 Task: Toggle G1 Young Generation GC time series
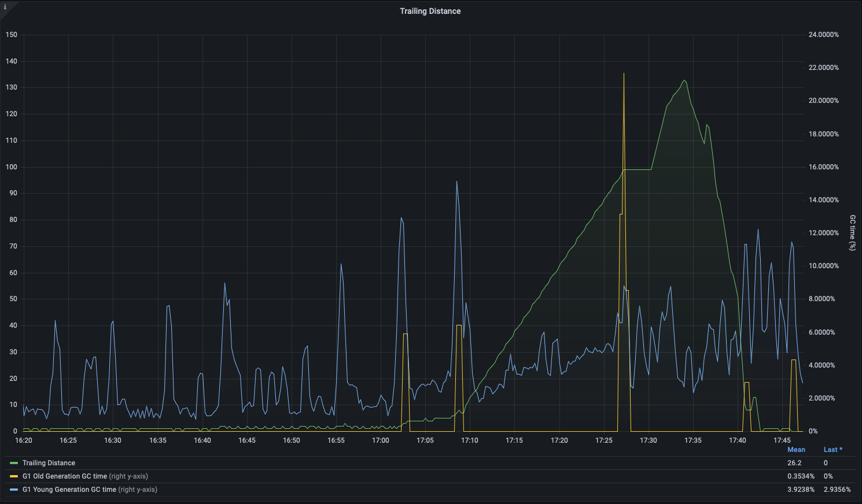pyautogui.click(x=90, y=490)
